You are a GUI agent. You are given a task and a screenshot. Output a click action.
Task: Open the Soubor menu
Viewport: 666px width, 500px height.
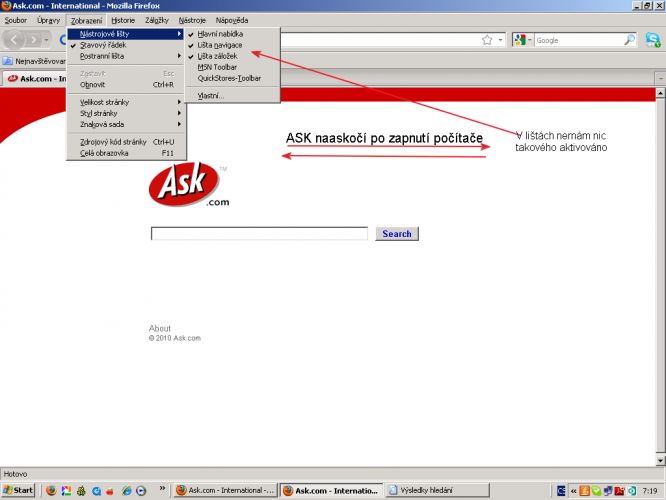click(16, 20)
